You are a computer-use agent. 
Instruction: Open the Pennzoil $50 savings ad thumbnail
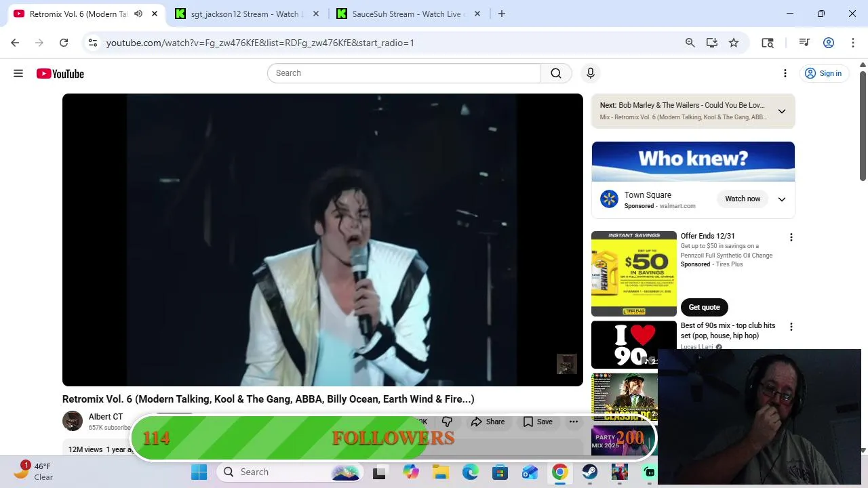[634, 274]
